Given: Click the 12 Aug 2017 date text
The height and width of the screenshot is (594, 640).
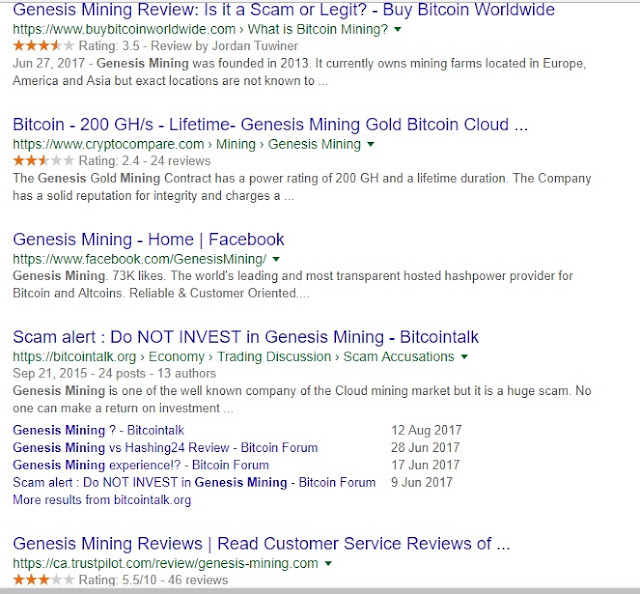Looking at the screenshot, I should tap(427, 430).
